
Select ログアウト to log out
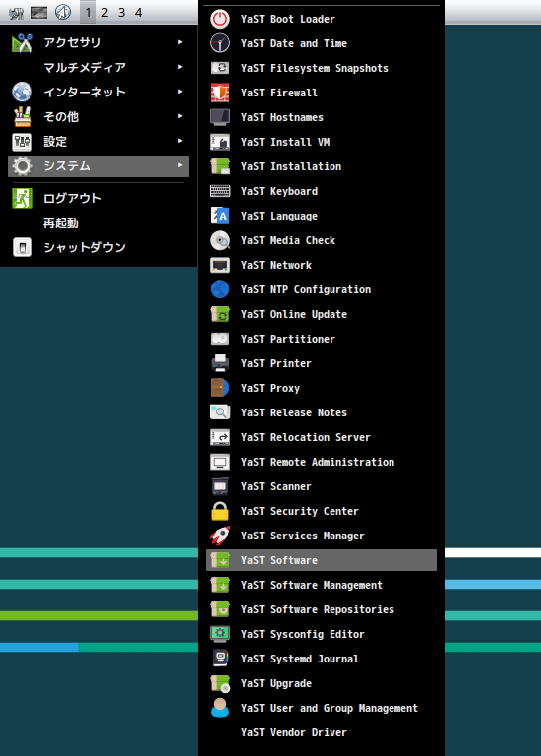click(98, 198)
